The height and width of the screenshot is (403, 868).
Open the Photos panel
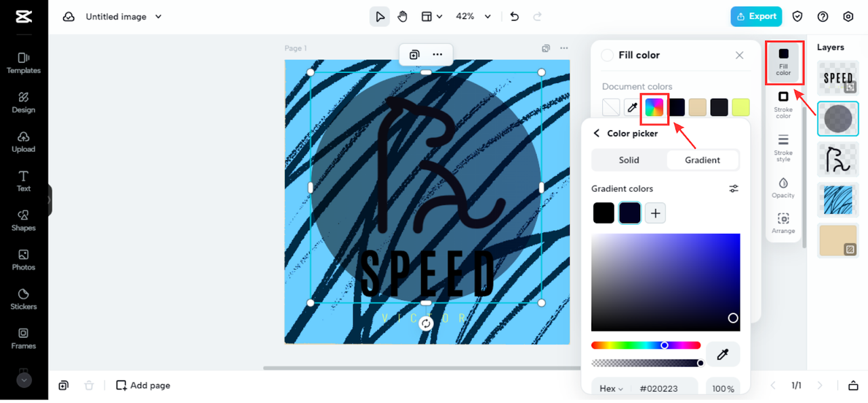coord(24,259)
